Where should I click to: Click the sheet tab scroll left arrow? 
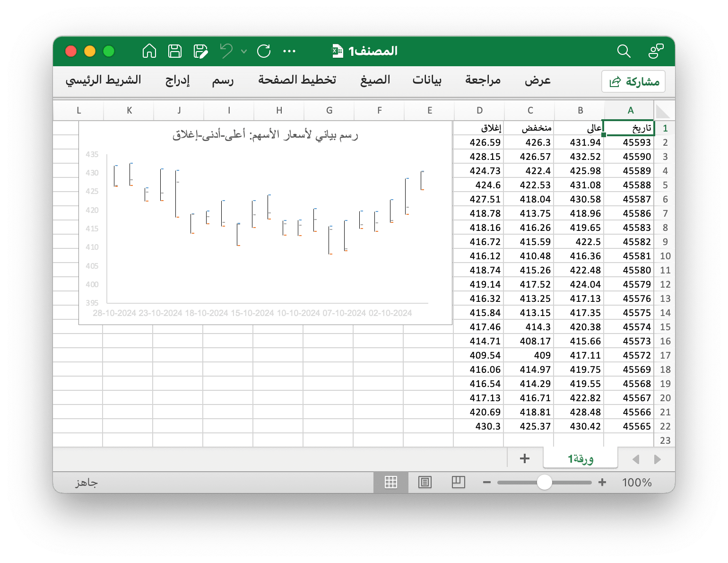(636, 459)
